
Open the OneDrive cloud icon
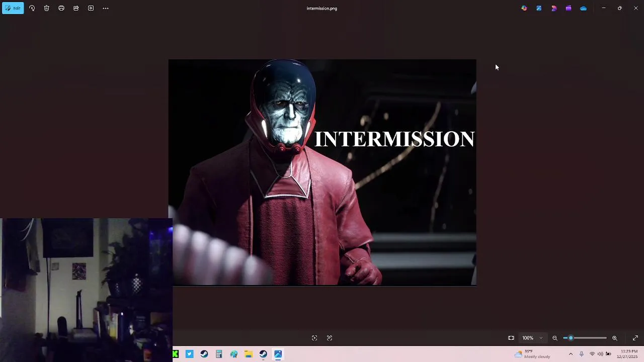[x=583, y=8]
